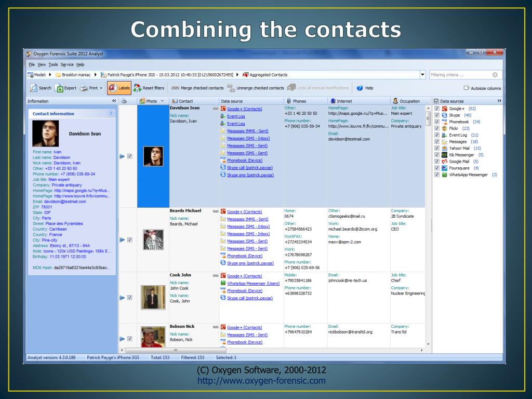532x399 pixels.
Task: Uncheck the Skype data source checkbox
Action: [437, 115]
